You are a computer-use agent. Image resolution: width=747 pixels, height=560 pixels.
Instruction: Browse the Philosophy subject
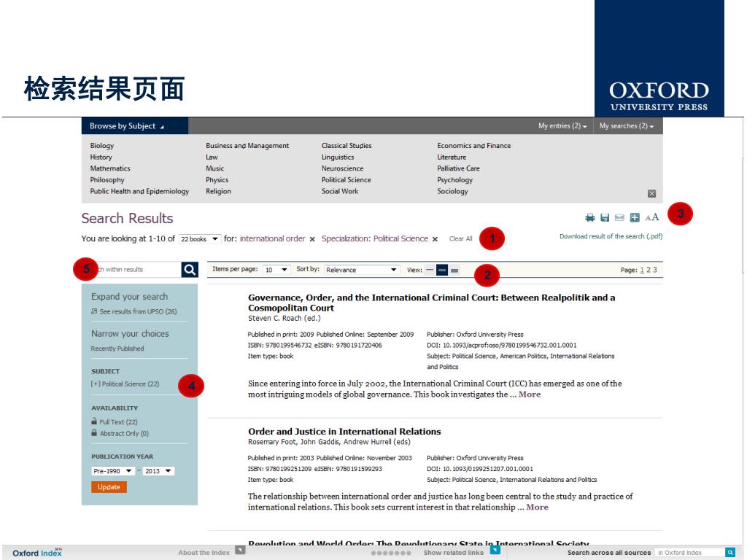pos(107,180)
